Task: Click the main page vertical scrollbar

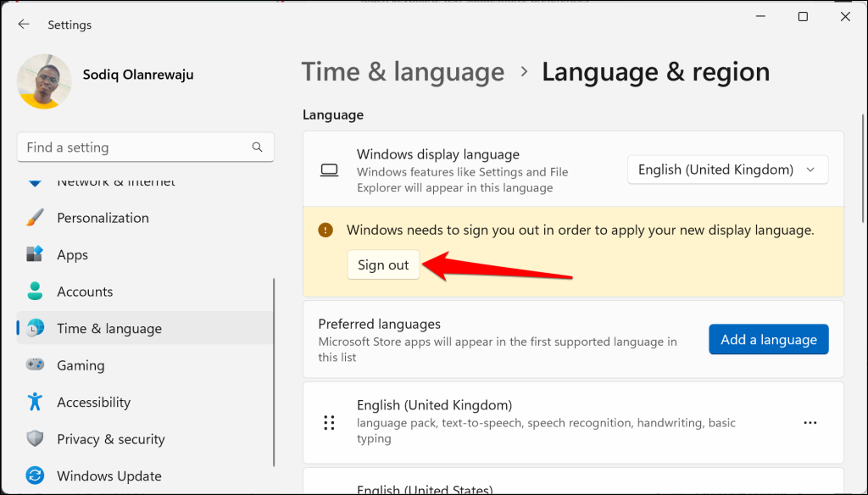Action: point(862,170)
